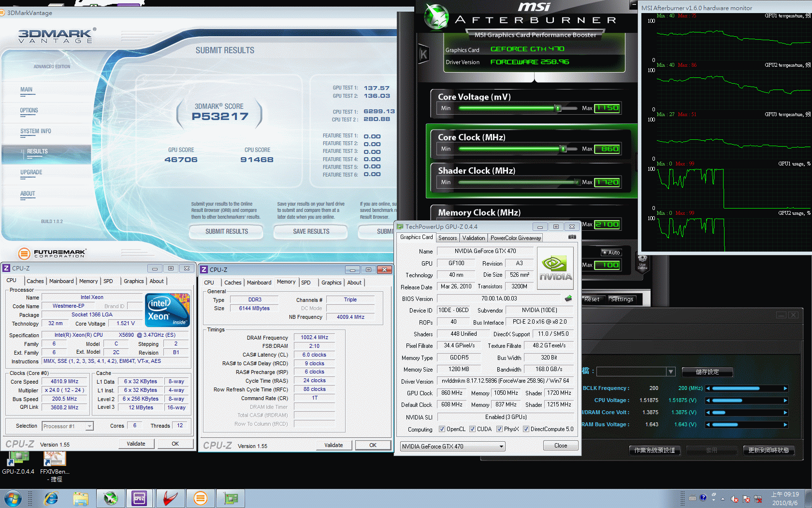Click the Afterburner Settings button
This screenshot has height=508, width=812.
tap(622, 299)
